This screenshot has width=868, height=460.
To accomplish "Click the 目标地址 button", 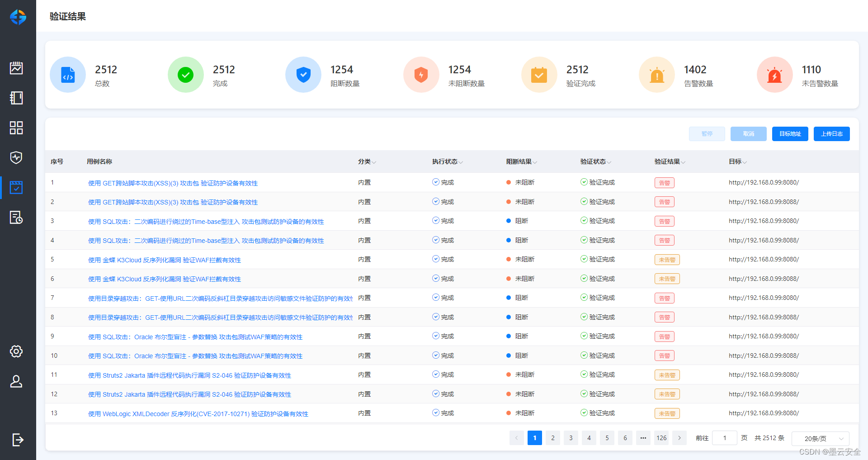I will (790, 134).
